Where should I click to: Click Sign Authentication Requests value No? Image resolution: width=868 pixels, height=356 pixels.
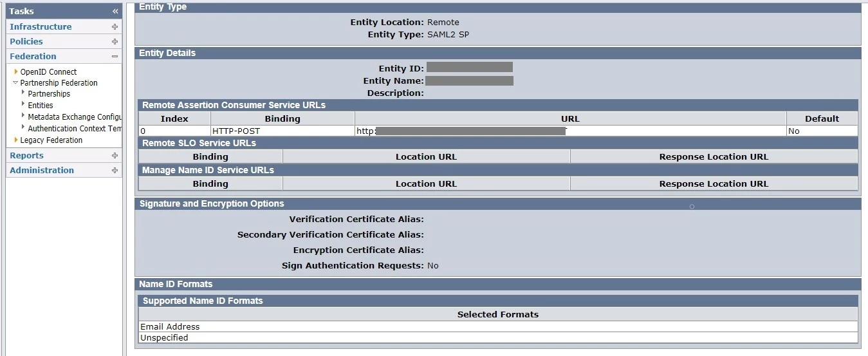coord(433,266)
